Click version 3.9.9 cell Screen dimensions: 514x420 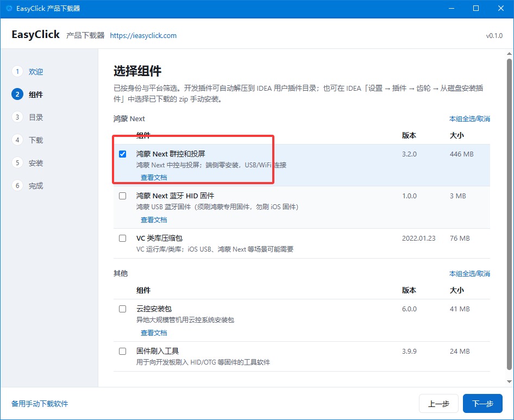tap(409, 352)
